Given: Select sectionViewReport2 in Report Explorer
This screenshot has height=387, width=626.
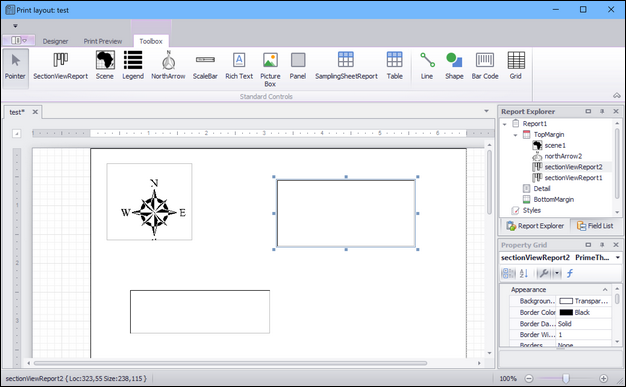Looking at the screenshot, I should 573,167.
